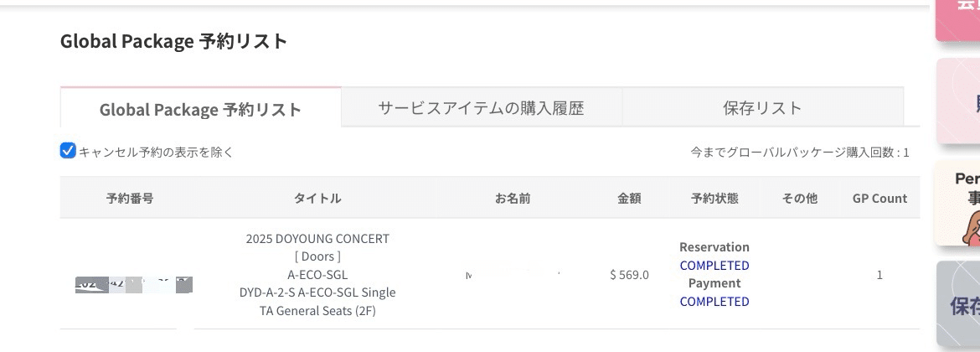
Task: Select the Global Package 予約リスト tab
Action: tap(201, 109)
